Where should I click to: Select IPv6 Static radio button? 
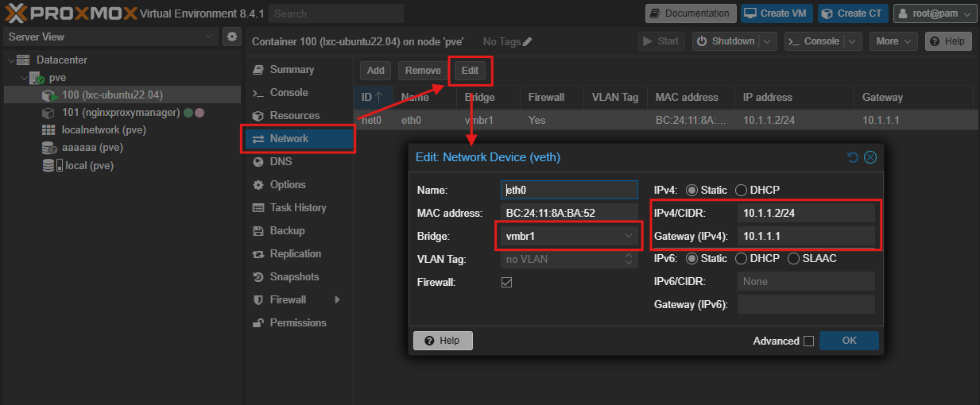691,259
